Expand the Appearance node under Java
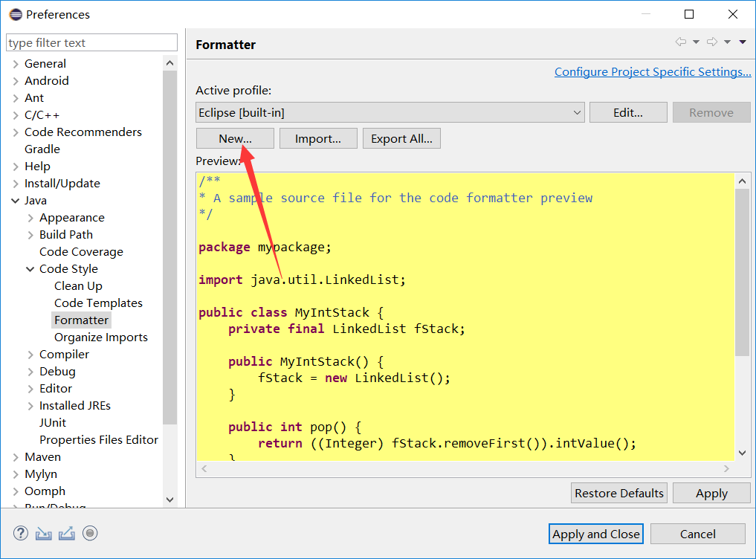Image resolution: width=756 pixels, height=559 pixels. pos(30,218)
